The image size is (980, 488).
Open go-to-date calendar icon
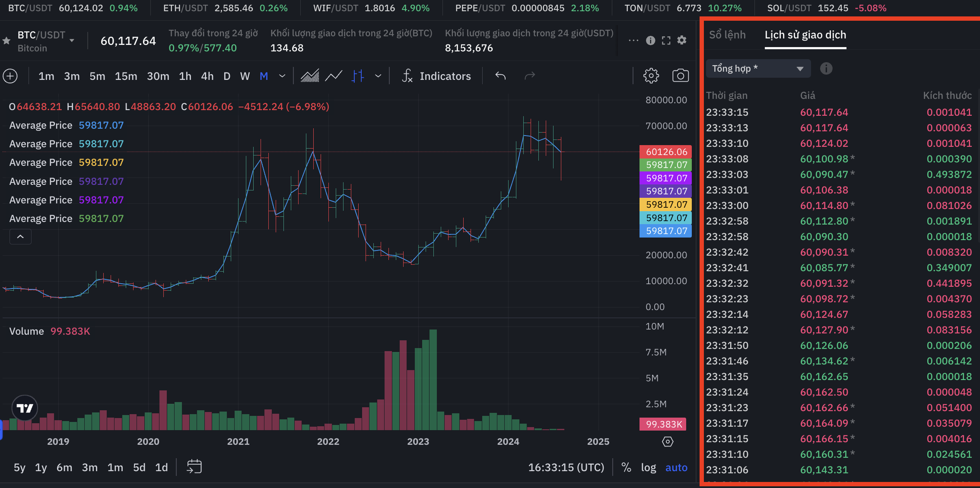(194, 467)
